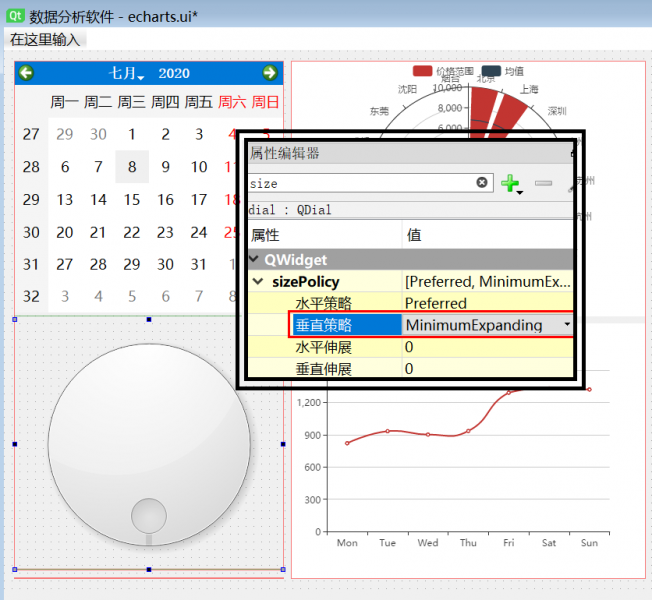Select day 22 in the calendar

[x=132, y=233]
